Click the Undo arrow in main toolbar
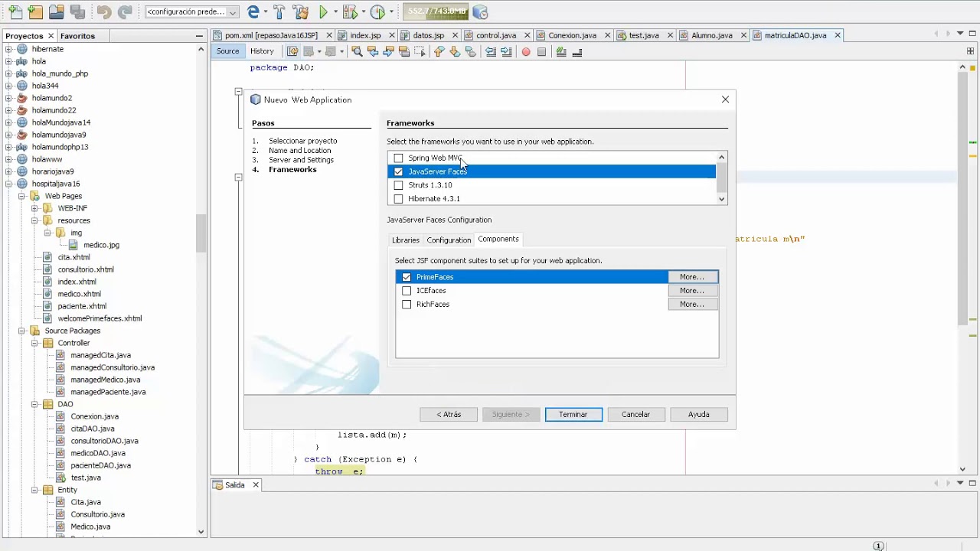 point(104,11)
